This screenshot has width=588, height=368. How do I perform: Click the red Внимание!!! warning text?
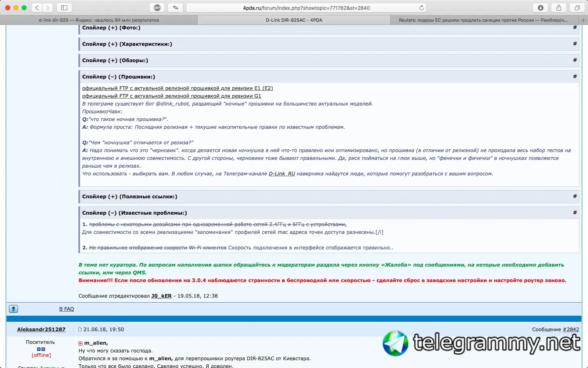coord(322,280)
